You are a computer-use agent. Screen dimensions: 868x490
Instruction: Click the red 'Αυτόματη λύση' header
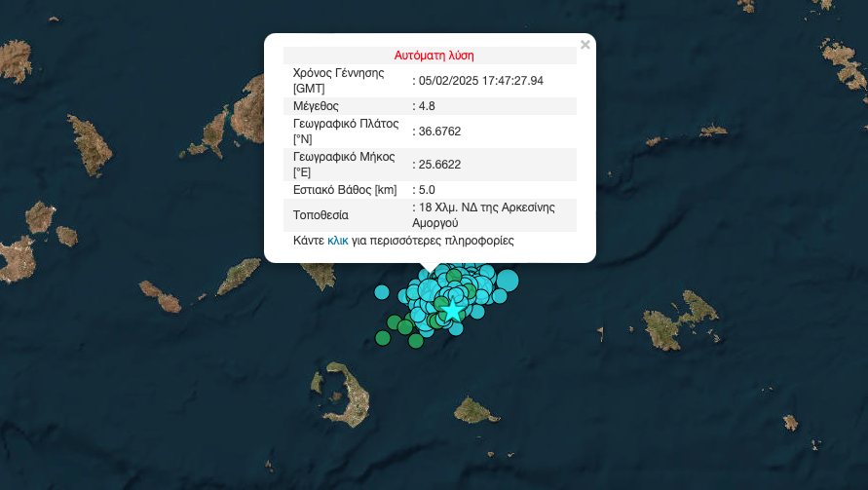coord(434,56)
